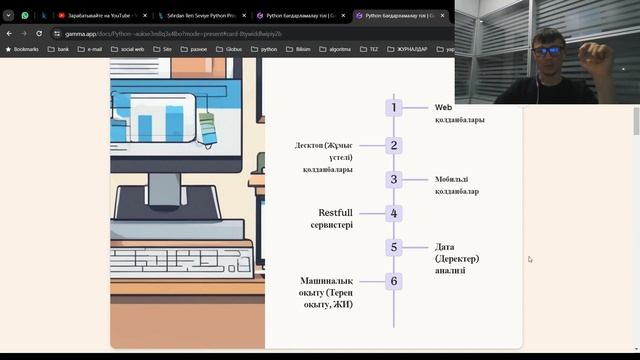Open the ЖУРНАЛДАР bookmarks folder

(407, 49)
